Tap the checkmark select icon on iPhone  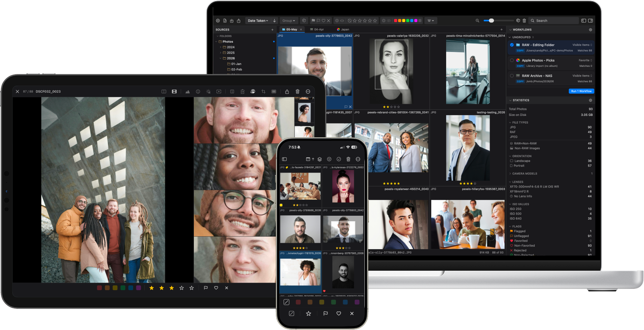[339, 159]
